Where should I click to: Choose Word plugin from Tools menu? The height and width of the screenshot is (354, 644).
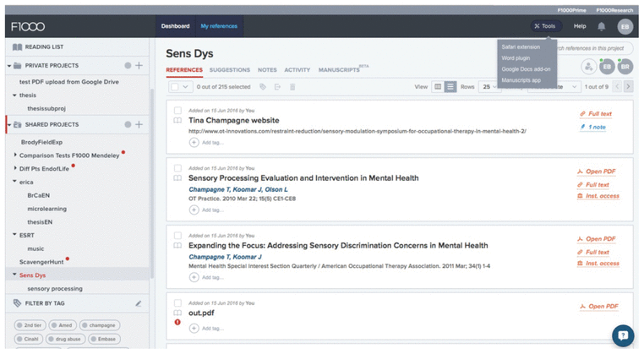(x=514, y=57)
